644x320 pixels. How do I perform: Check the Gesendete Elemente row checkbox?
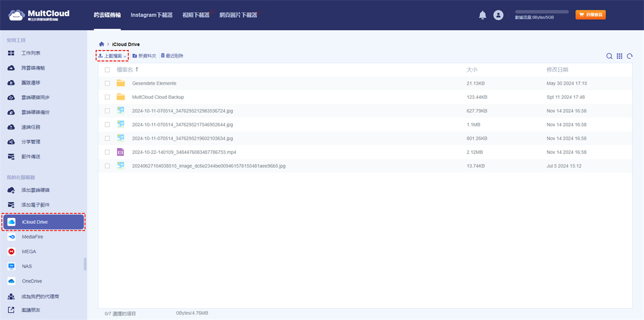[107, 83]
